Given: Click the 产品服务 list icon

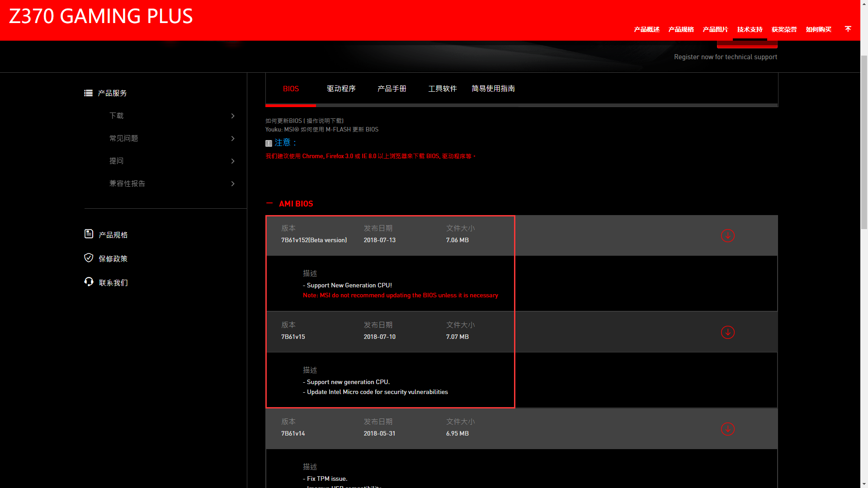Looking at the screenshot, I should coord(88,93).
